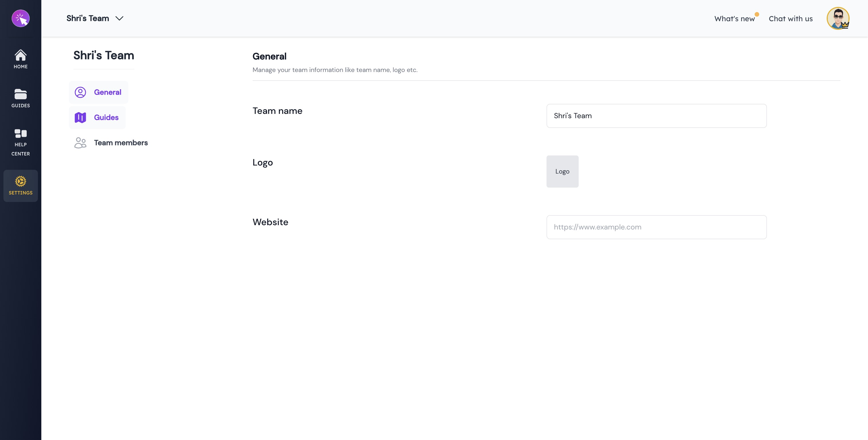
Task: Click the Shri's Team workspace switcher name
Action: pyautogui.click(x=88, y=19)
